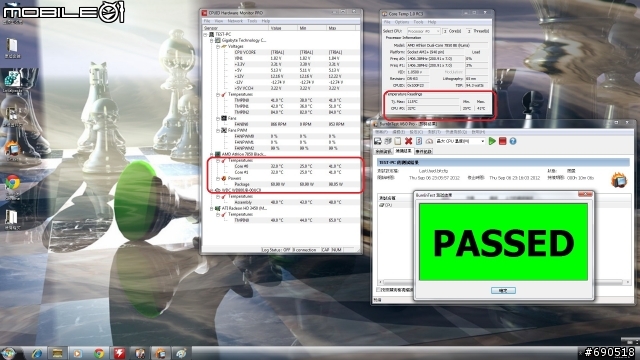This screenshot has width=640, height=360.
Task: Open the Windows Start menu orb
Action: (x=9, y=353)
